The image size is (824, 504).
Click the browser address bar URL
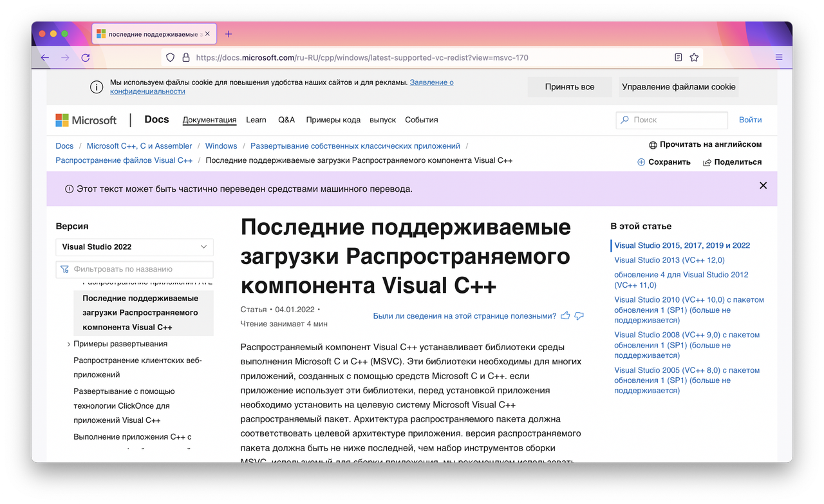362,57
